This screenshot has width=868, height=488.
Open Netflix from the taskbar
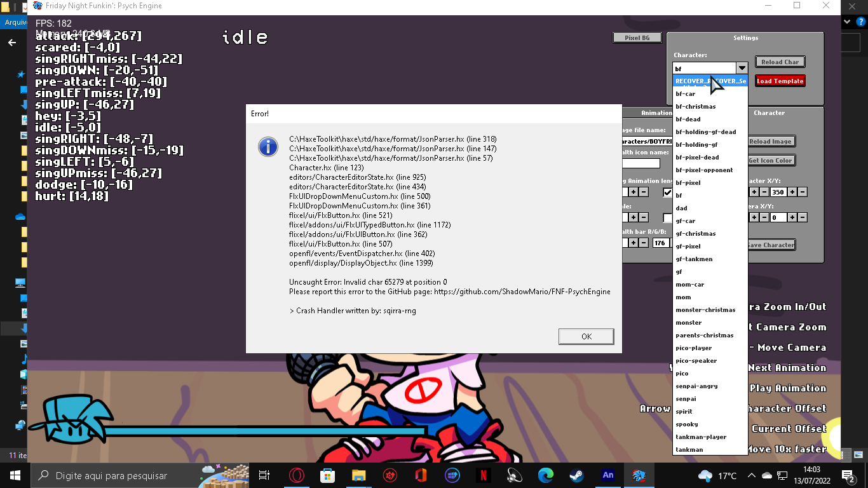(483, 475)
